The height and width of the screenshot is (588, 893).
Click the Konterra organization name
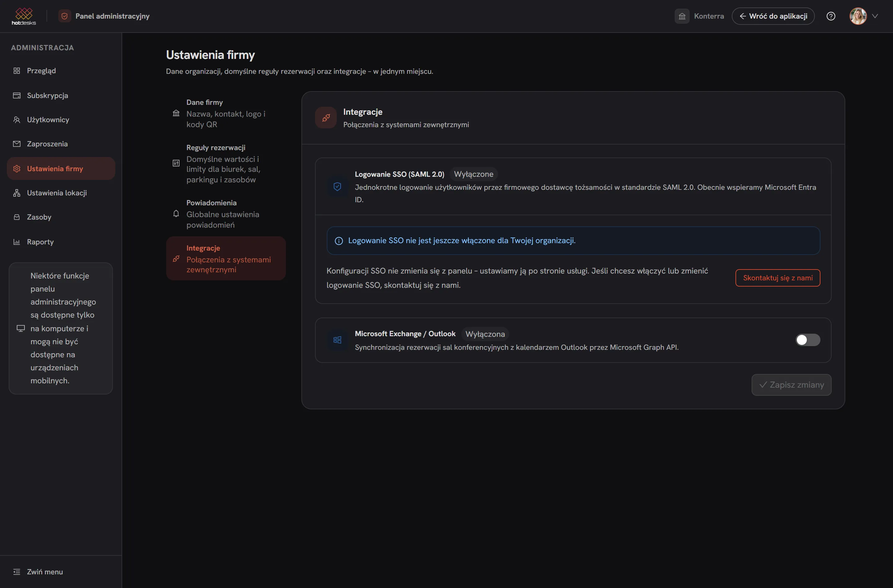point(709,16)
